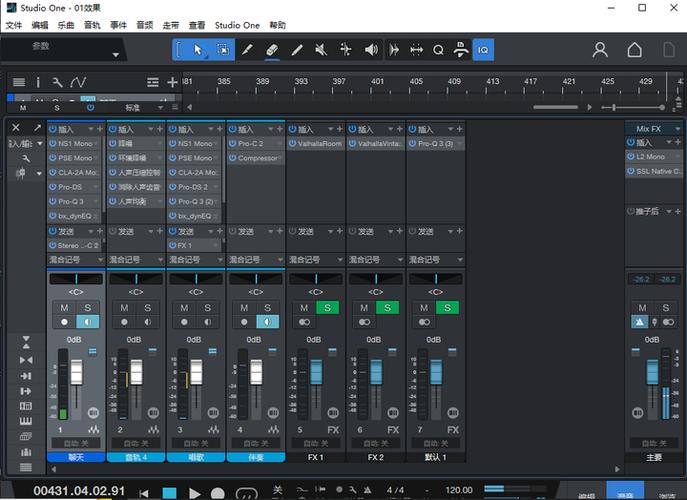
Task: Click the Stop transport button
Action: pyautogui.click(x=169, y=493)
